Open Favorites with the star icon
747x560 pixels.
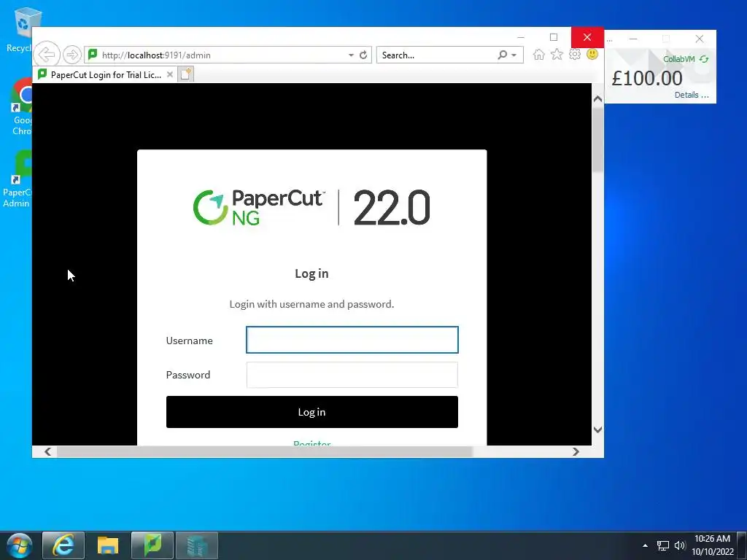[557, 54]
